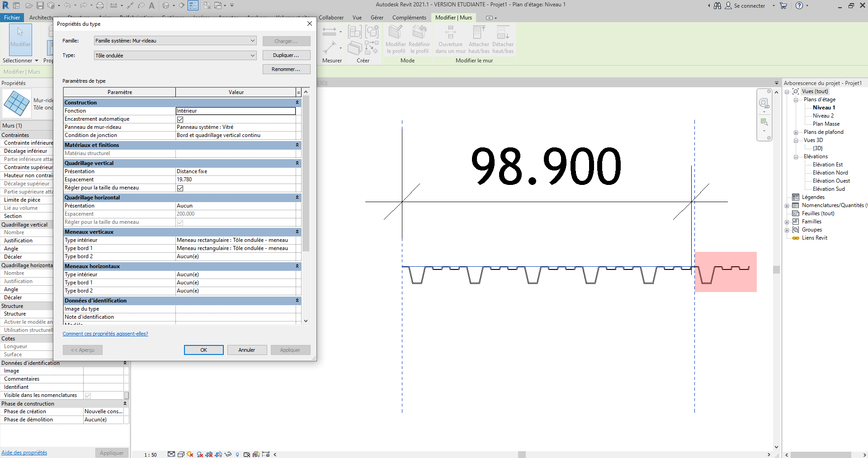Click the Renommer button
The width and height of the screenshot is (868, 458).
(286, 69)
